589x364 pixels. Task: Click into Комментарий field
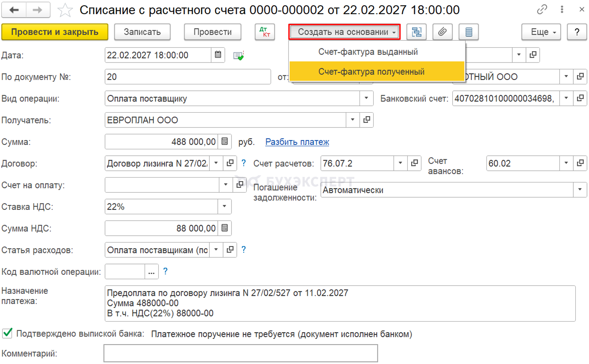click(x=241, y=353)
